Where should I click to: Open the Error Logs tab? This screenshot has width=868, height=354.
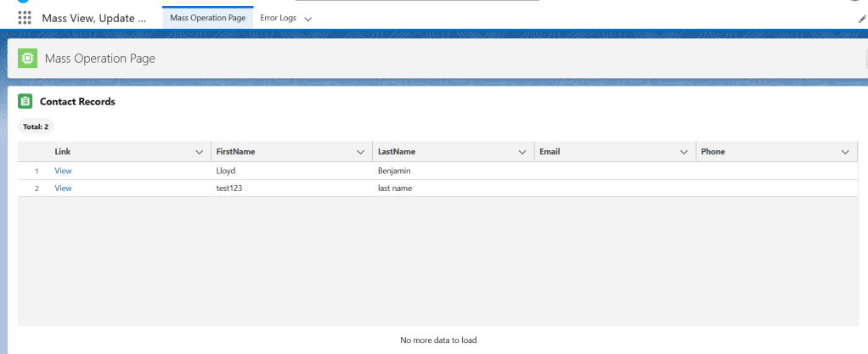[277, 19]
